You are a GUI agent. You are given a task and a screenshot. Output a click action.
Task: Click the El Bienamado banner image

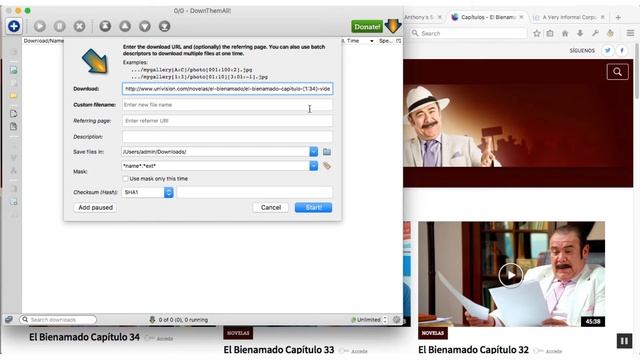(x=518, y=123)
